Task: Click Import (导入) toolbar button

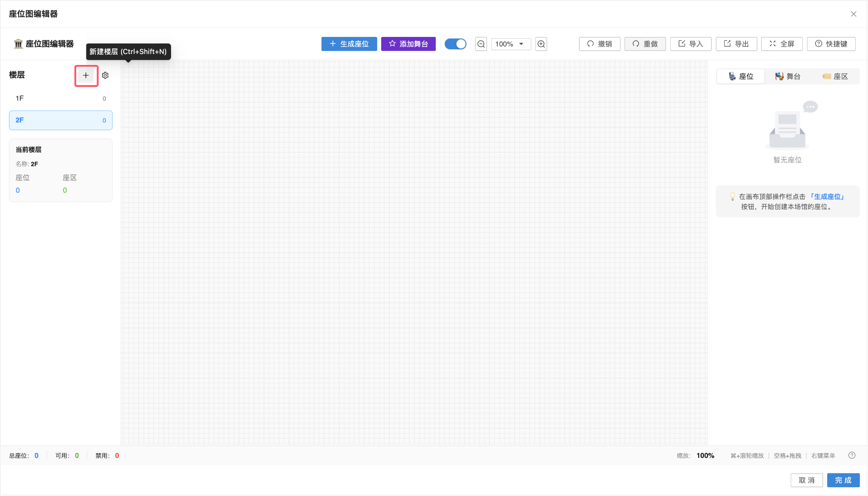Action: click(691, 44)
